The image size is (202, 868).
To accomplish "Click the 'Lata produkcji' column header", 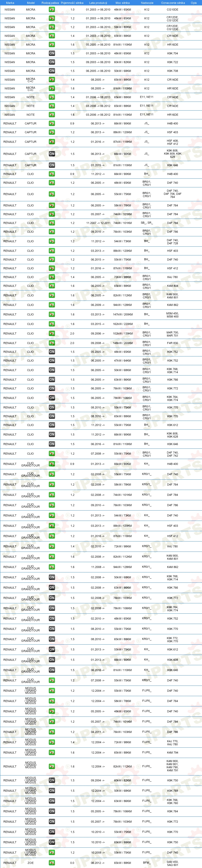I will pos(98,3).
